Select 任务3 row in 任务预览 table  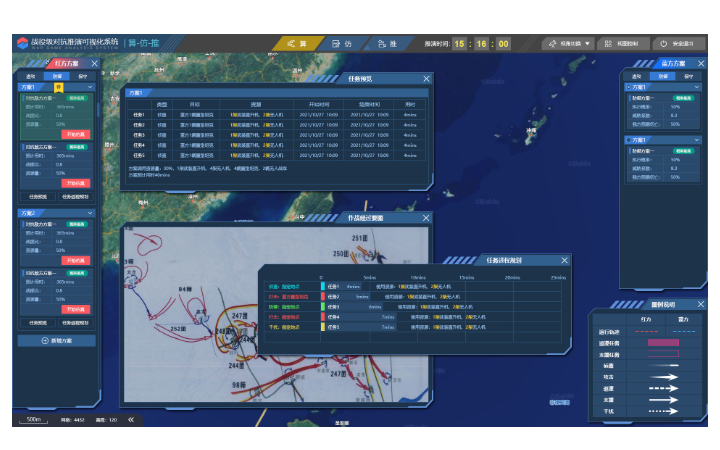[x=276, y=135]
